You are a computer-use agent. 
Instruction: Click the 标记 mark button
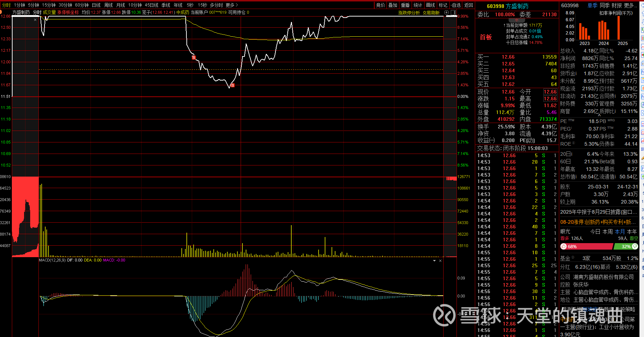443,5
